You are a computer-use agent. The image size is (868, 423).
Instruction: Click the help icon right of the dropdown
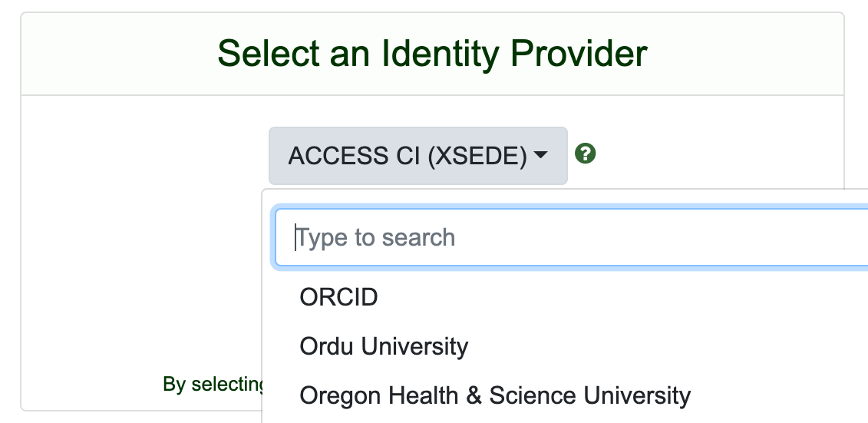point(586,154)
